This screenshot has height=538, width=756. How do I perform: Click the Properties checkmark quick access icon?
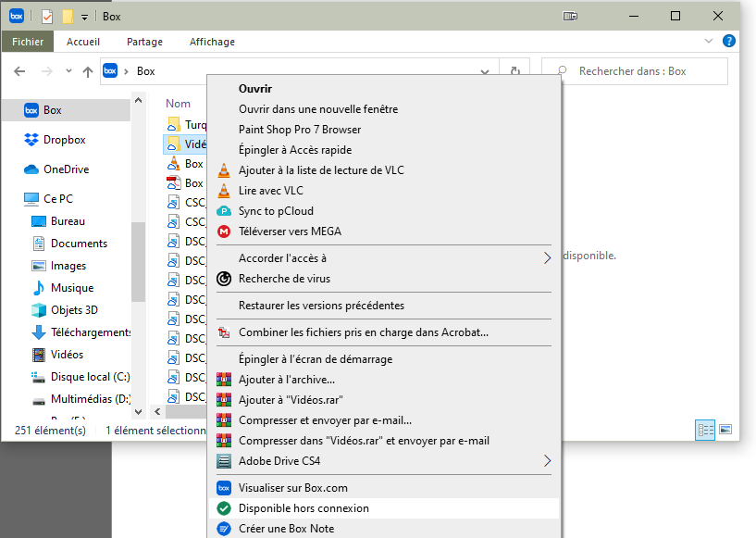[x=47, y=17]
